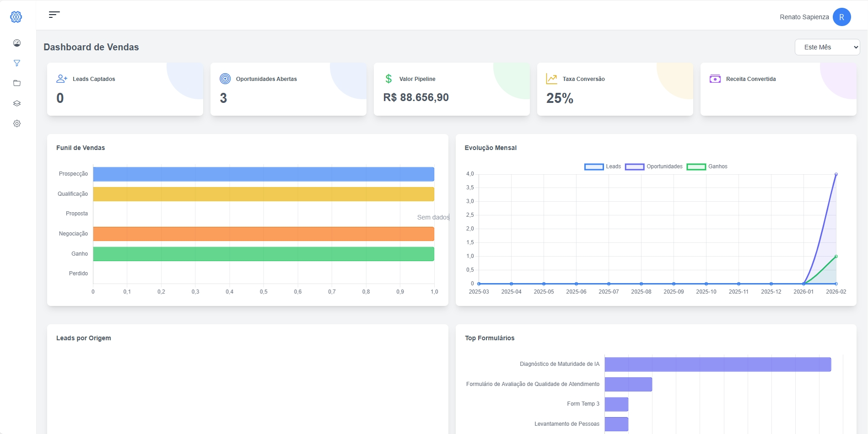Open settings via the gear icon

[x=16, y=123]
